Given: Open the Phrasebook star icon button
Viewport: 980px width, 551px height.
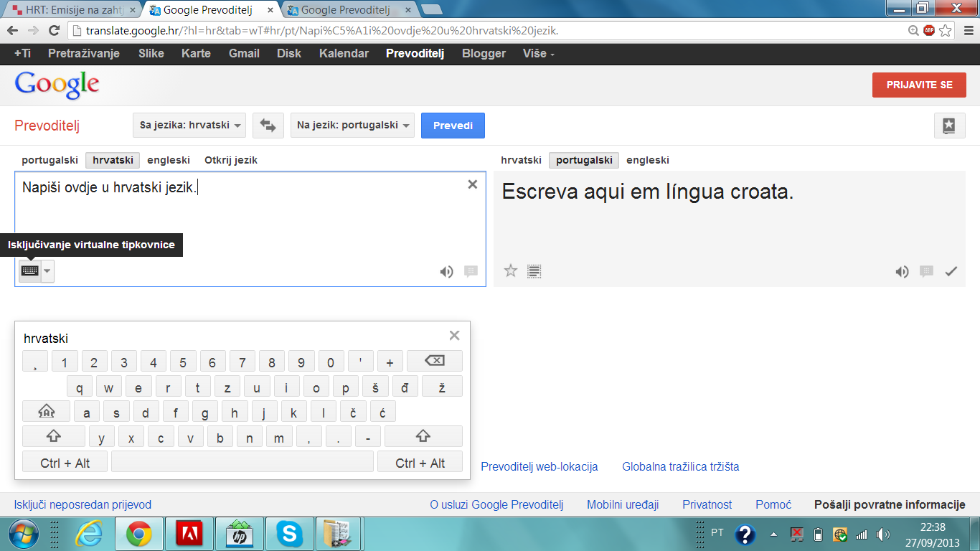Looking at the screenshot, I should [x=949, y=126].
